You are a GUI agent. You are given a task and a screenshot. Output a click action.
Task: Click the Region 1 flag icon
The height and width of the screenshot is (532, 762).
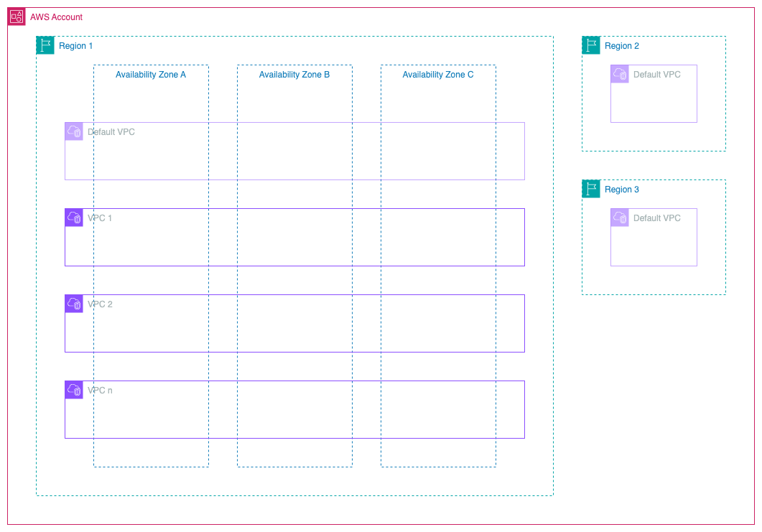[x=45, y=45]
